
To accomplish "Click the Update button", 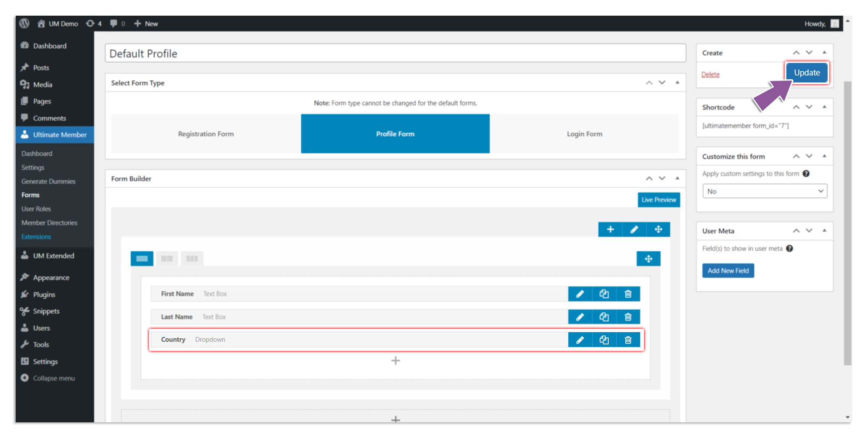I will (x=807, y=73).
